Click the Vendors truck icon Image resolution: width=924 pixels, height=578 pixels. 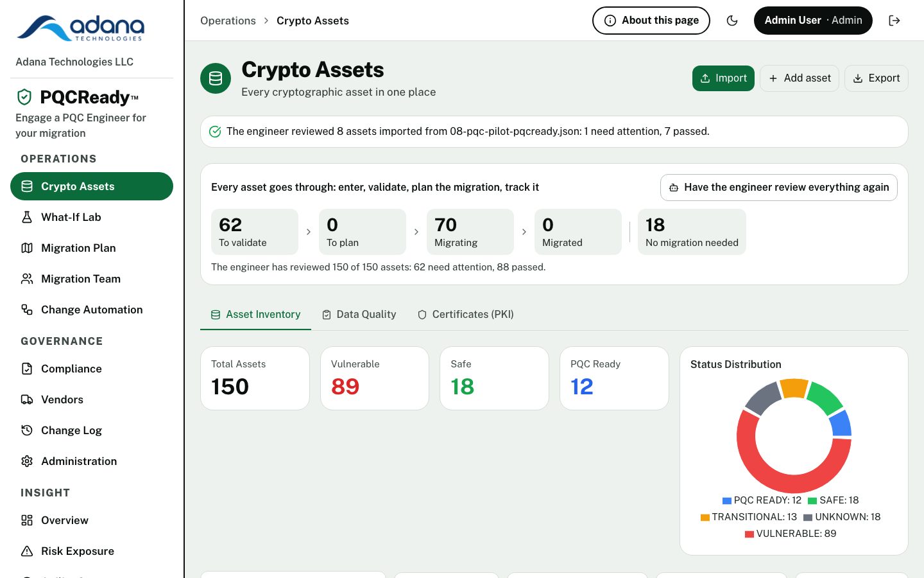27,399
